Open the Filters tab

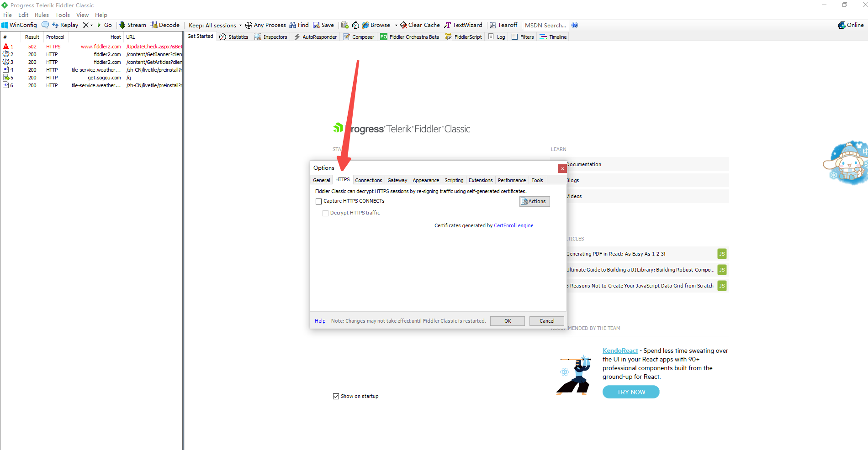coord(523,37)
